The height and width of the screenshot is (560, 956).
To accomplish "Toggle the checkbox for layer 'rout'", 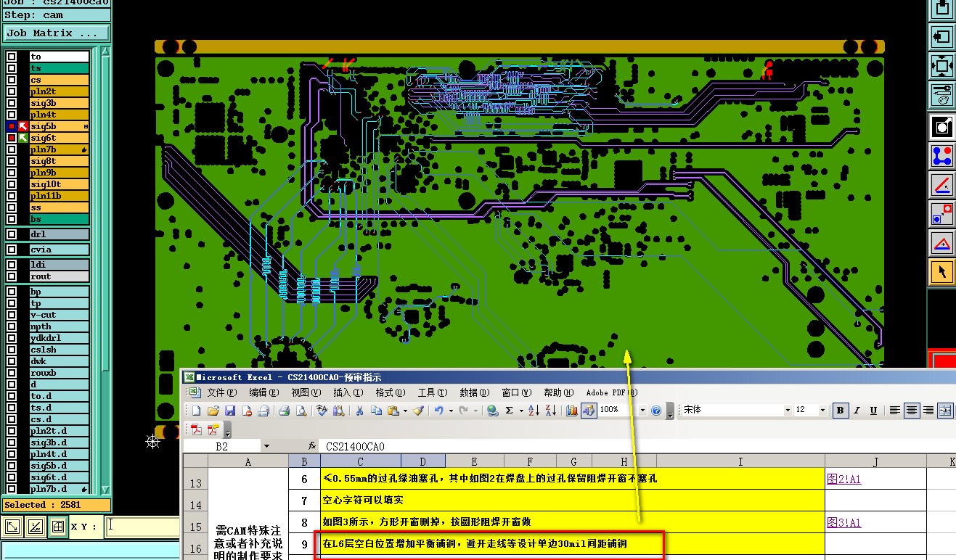I will pyautogui.click(x=12, y=276).
